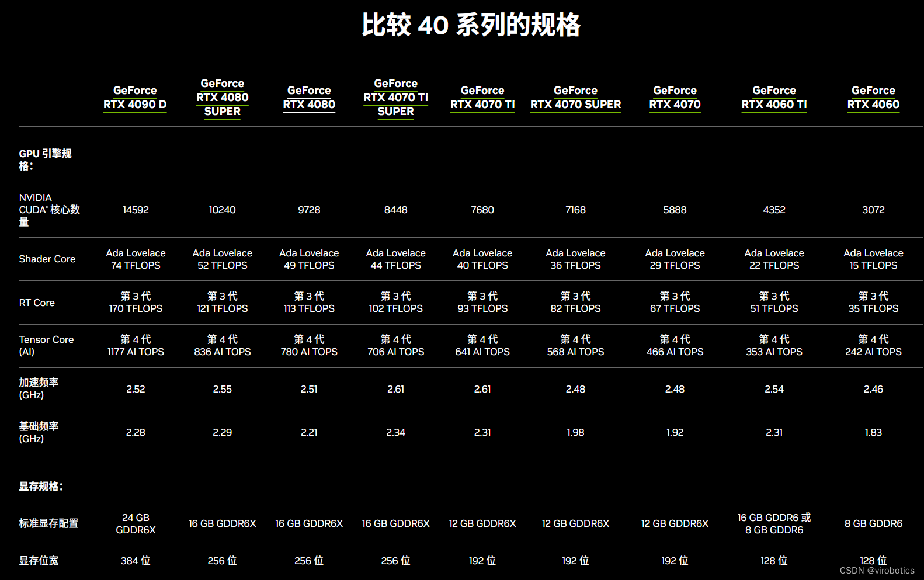Select CUDA core value 14592

[136, 210]
